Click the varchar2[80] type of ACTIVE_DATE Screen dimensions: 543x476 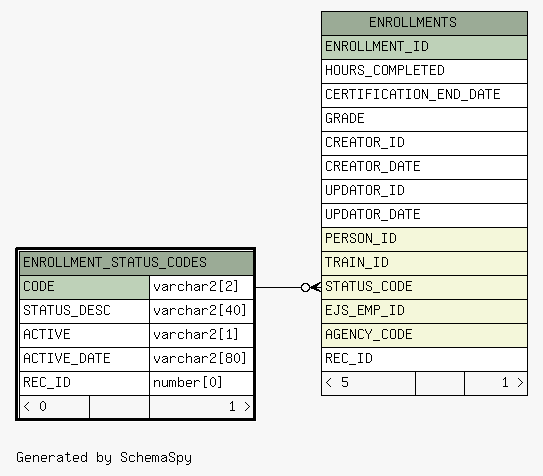pyautogui.click(x=200, y=359)
